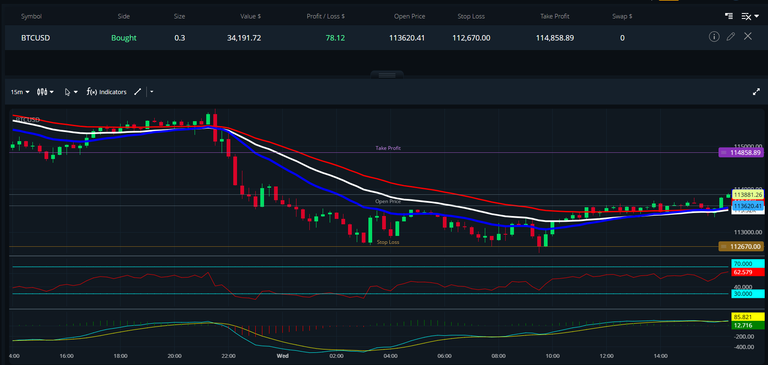Open the cursor mode dropdown
The width and height of the screenshot is (768, 365).
(x=71, y=92)
